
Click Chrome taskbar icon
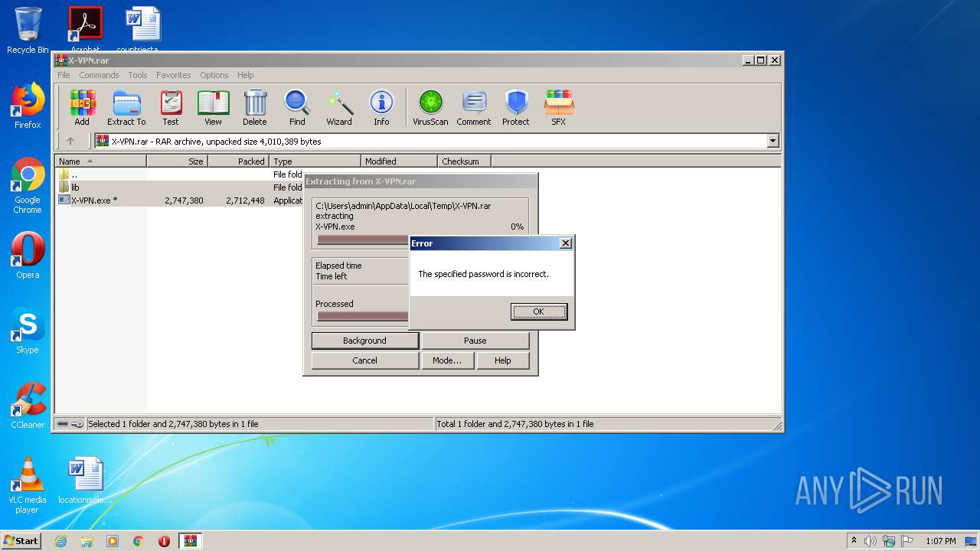(139, 541)
